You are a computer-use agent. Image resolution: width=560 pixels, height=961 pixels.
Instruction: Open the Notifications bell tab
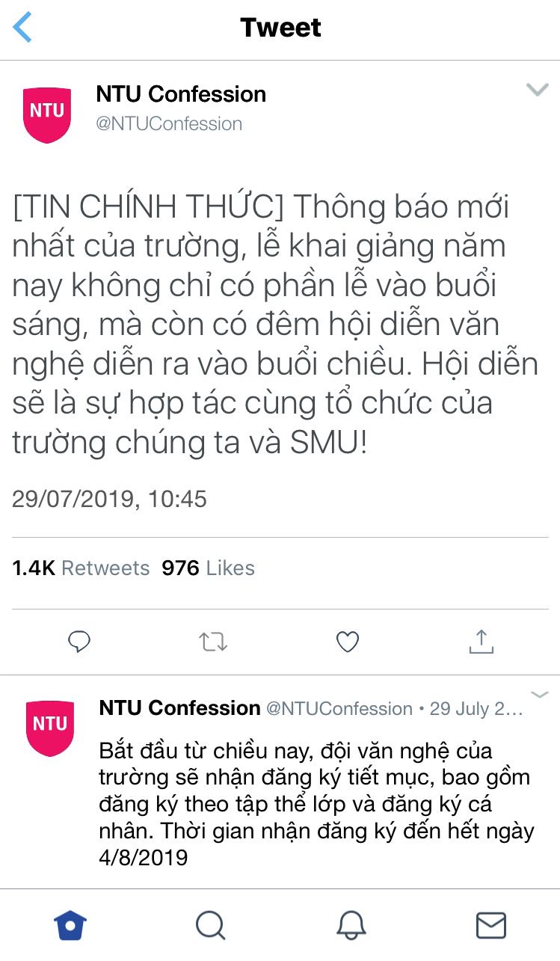351,925
